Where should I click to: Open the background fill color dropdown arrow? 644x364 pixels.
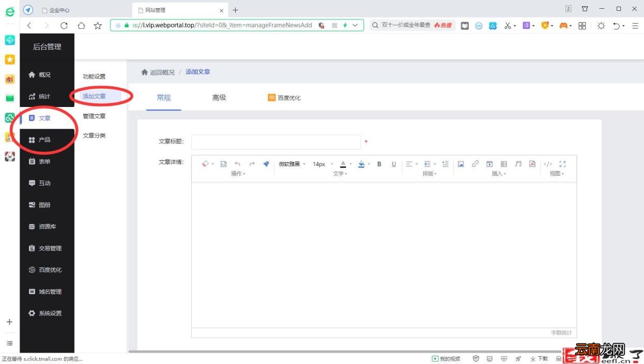pos(370,164)
